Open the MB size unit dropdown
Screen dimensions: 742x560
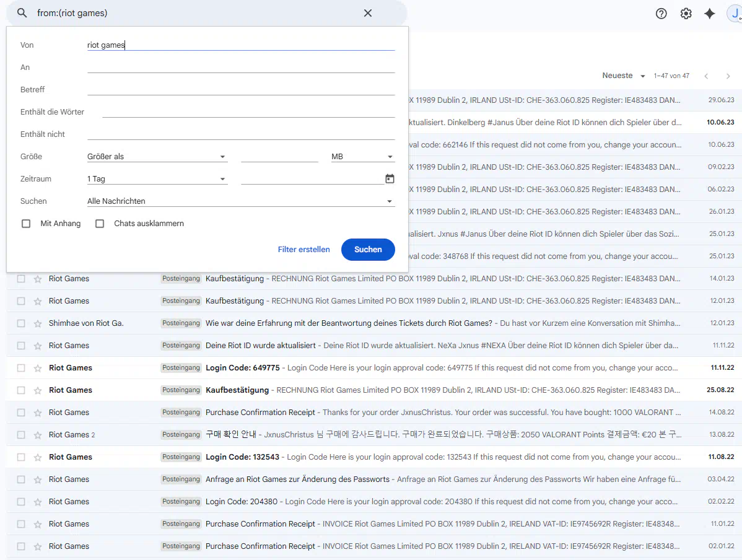(x=362, y=156)
